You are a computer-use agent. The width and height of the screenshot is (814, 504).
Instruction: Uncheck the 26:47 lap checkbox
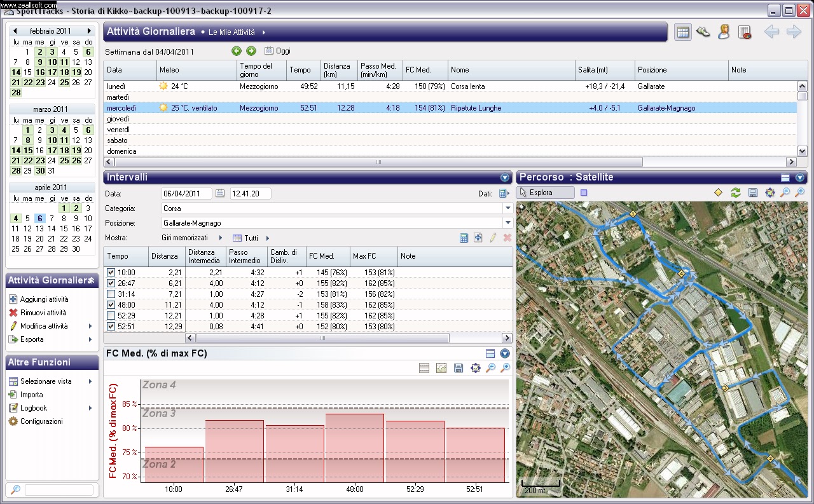point(111,283)
